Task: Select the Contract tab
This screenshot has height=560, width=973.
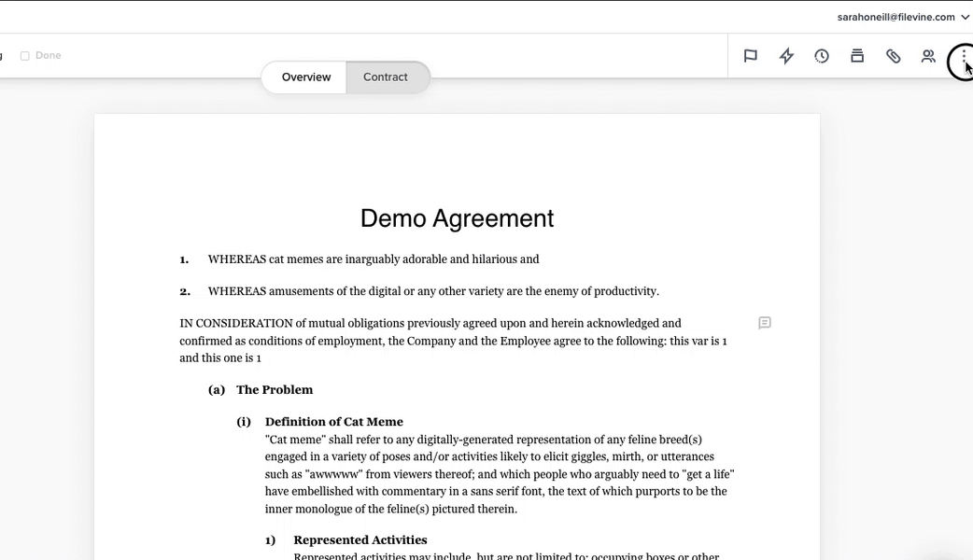Action: tap(386, 77)
